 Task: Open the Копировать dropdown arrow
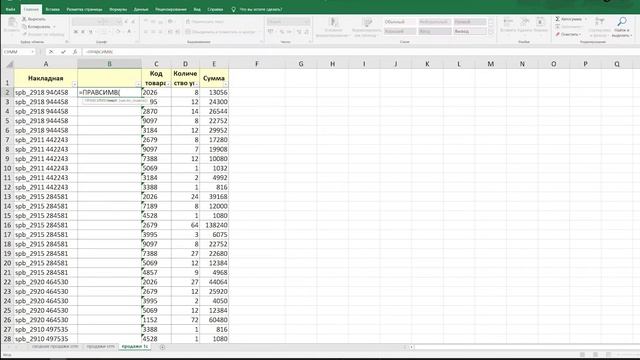(x=54, y=27)
